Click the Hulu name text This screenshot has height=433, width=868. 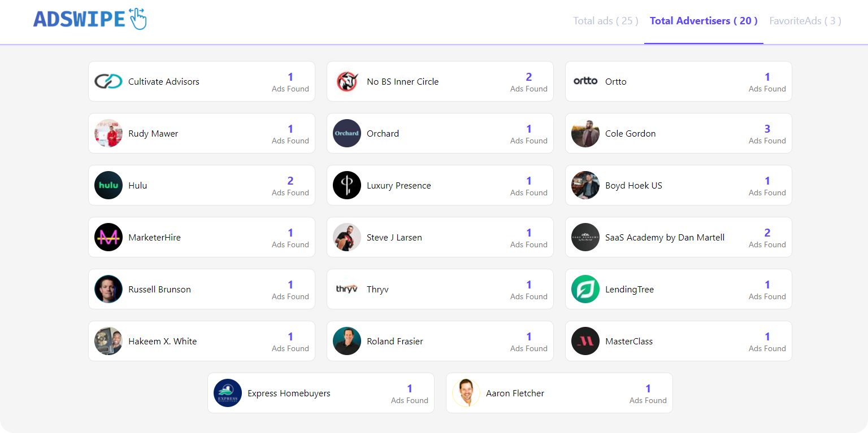pos(138,186)
